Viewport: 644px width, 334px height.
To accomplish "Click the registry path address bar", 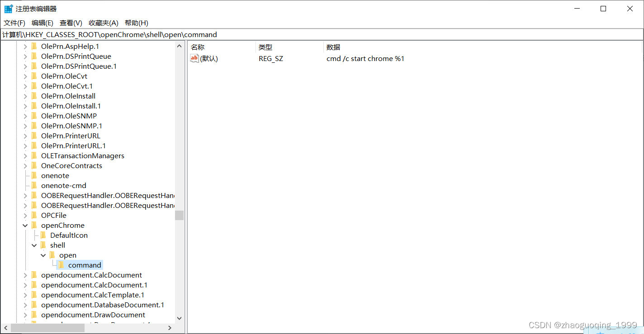I will click(x=322, y=34).
